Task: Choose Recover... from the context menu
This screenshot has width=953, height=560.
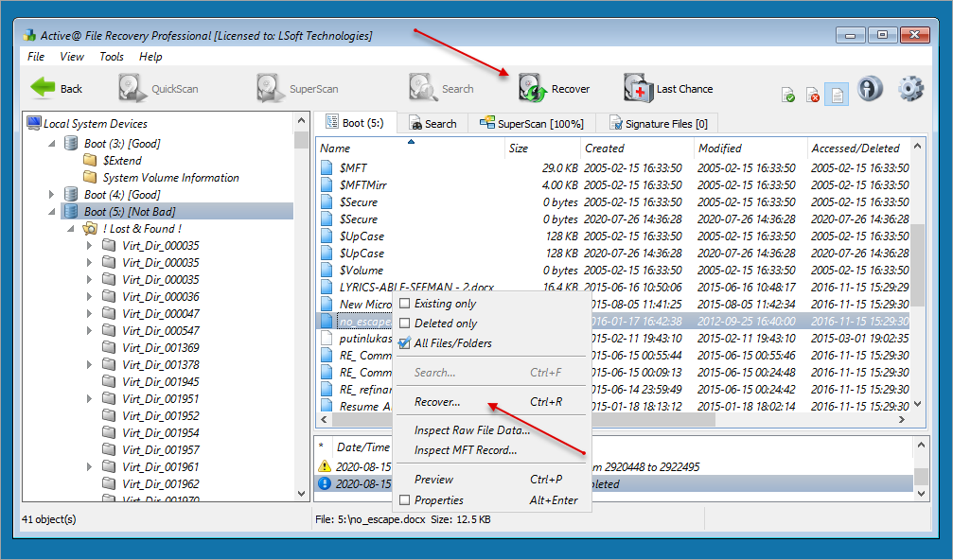Action: tap(491, 401)
